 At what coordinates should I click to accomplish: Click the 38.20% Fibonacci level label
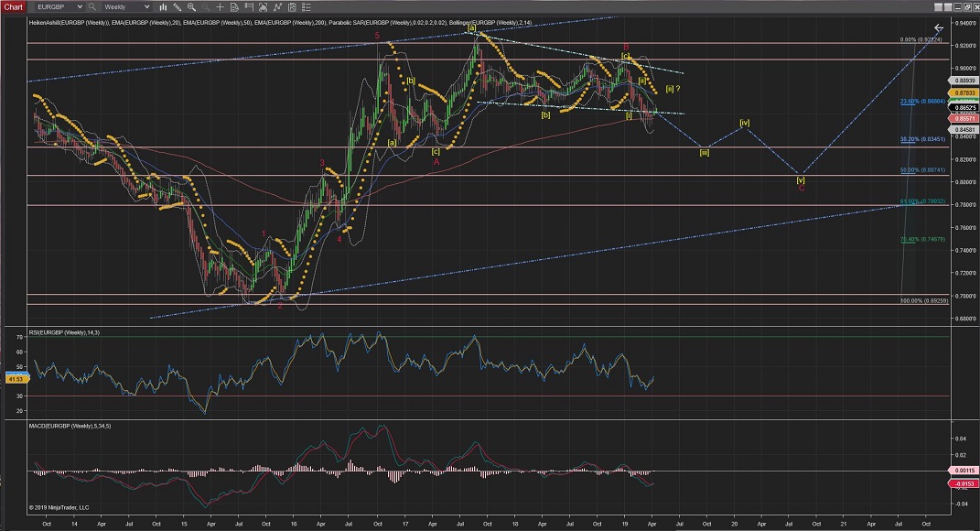click(921, 139)
